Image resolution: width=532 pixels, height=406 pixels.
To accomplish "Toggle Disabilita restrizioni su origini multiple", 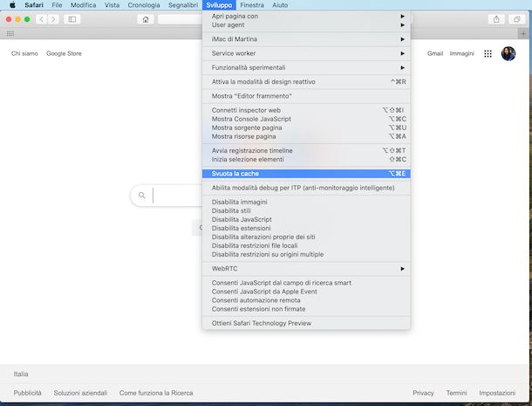I will click(x=306, y=254).
